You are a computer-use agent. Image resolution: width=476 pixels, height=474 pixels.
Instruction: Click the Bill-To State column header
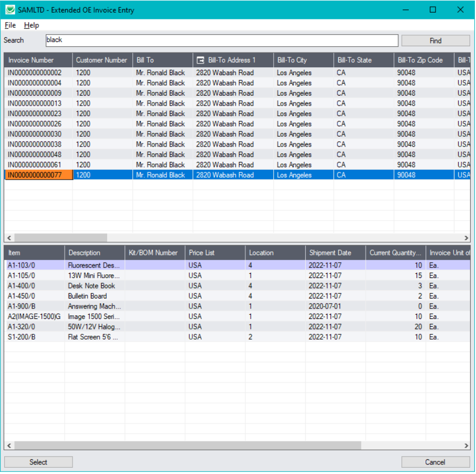pyautogui.click(x=364, y=60)
